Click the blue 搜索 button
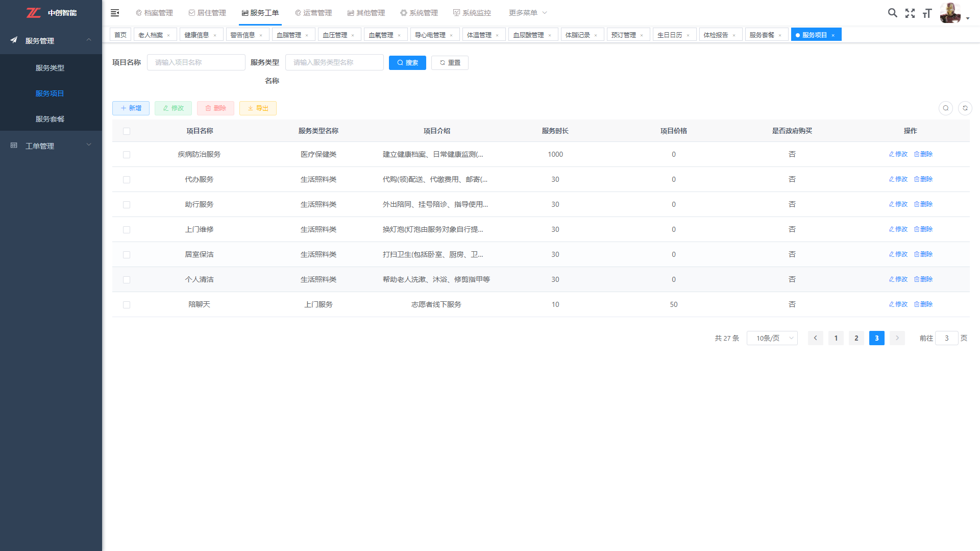Viewport: 980px width, 551px height. coord(407,63)
